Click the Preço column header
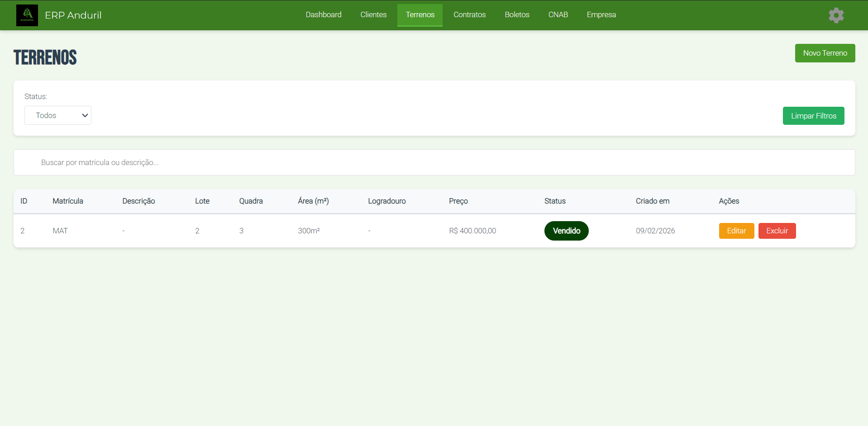Screen dimensions: 868x426 coord(458,201)
